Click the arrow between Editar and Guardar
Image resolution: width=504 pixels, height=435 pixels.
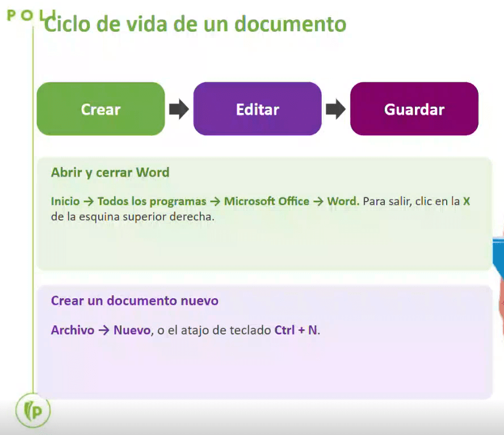pos(335,109)
